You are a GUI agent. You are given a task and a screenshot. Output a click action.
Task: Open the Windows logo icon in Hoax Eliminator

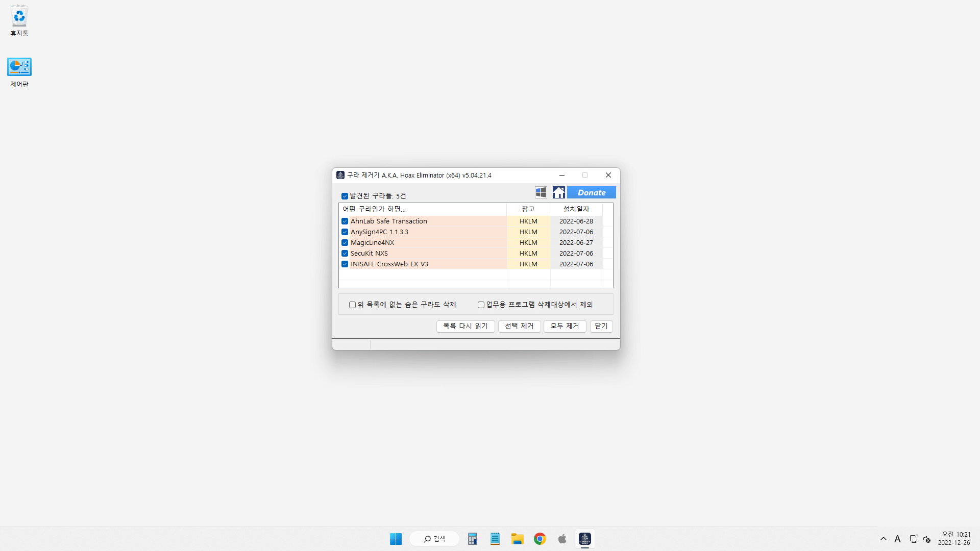[541, 192]
